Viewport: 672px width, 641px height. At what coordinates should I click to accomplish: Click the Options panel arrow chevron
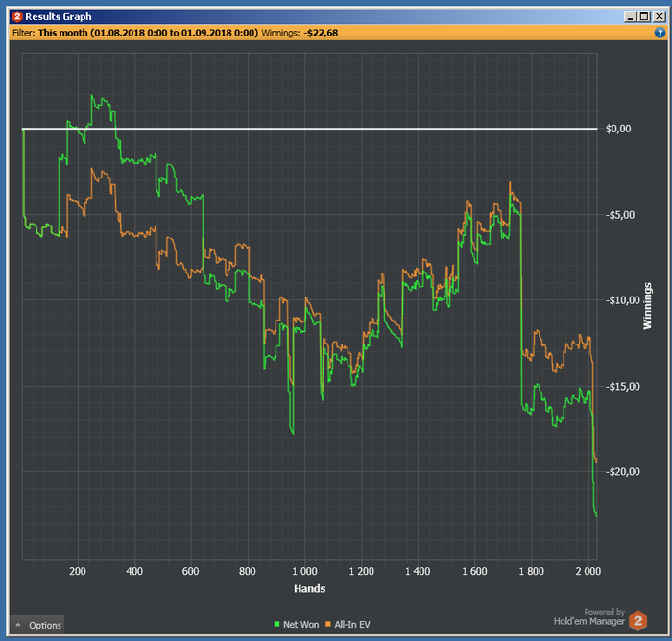tap(17, 625)
